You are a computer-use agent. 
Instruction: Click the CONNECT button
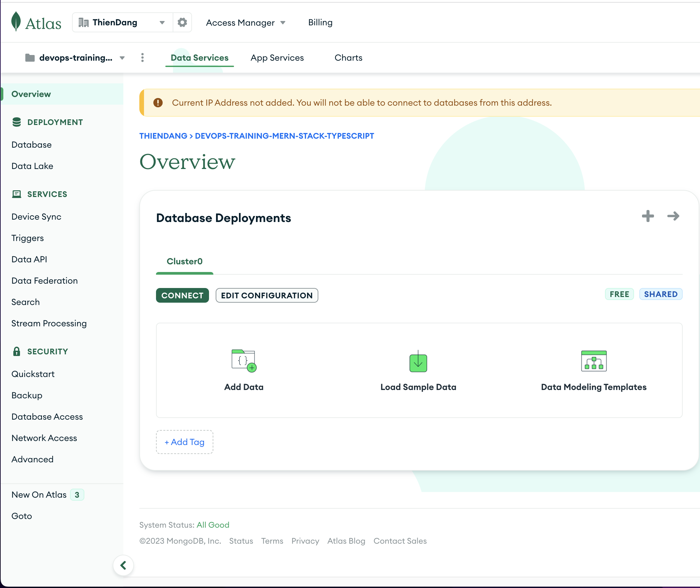click(182, 295)
